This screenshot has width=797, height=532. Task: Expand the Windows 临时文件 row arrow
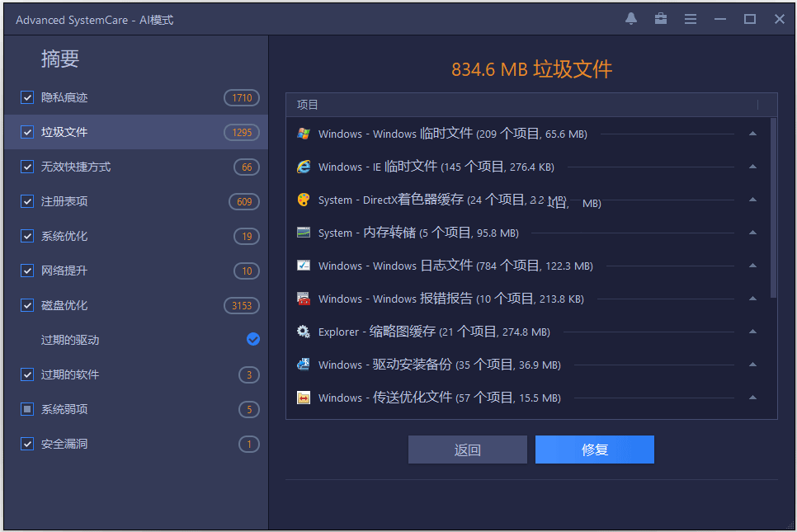pyautogui.click(x=752, y=134)
